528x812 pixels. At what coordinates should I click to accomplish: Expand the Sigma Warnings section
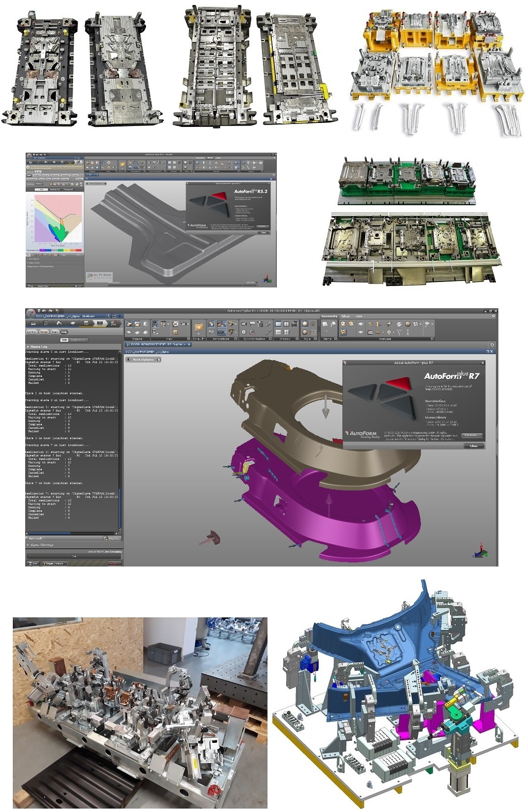pyautogui.click(x=28, y=545)
